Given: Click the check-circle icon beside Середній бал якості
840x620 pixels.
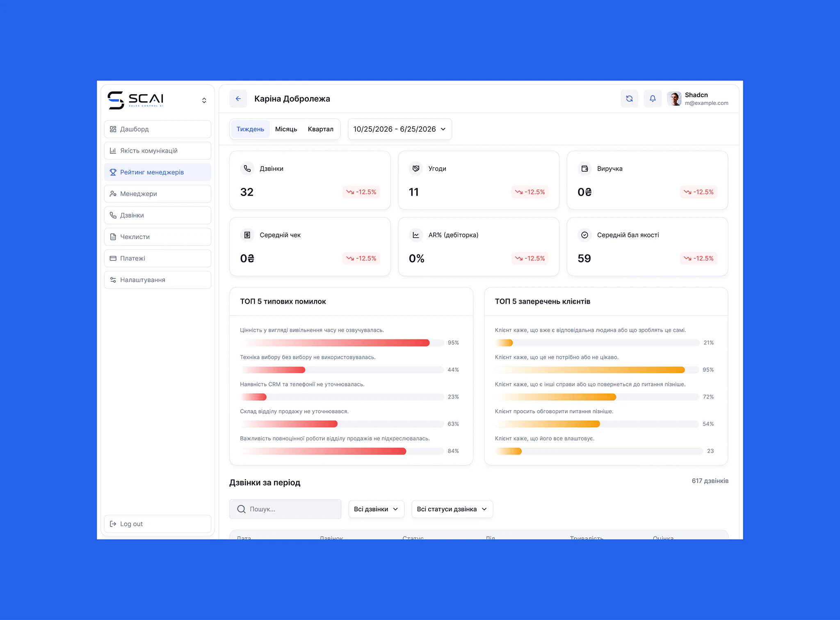Looking at the screenshot, I should 584,235.
